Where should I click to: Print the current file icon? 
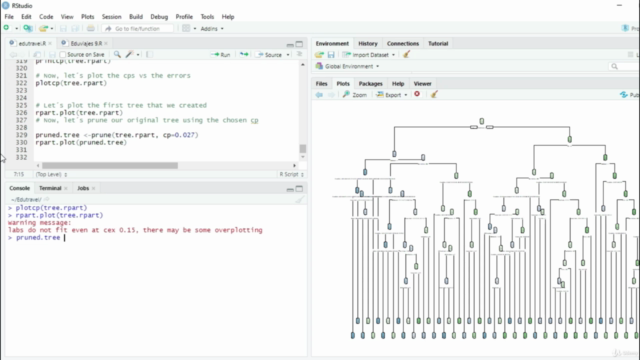coord(91,28)
